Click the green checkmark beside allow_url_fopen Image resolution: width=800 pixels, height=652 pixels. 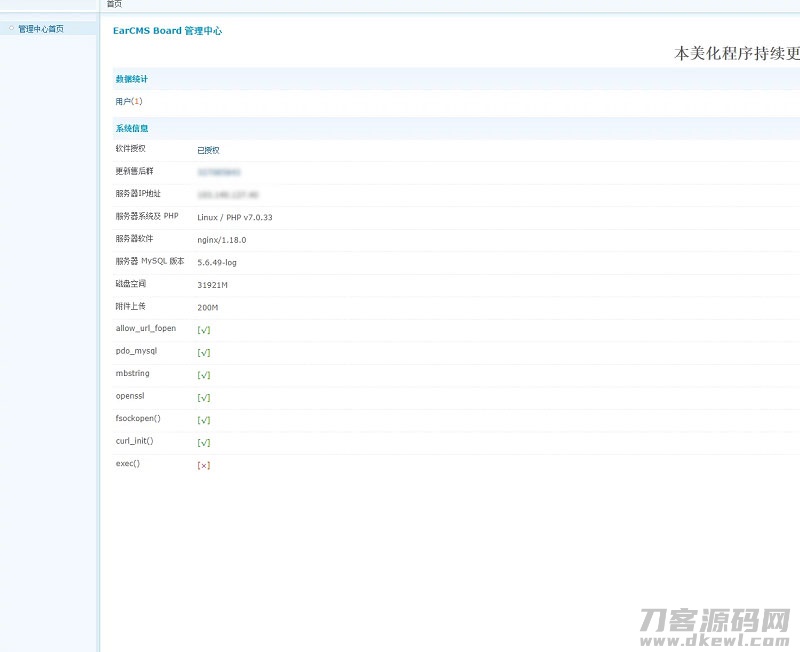tap(204, 330)
